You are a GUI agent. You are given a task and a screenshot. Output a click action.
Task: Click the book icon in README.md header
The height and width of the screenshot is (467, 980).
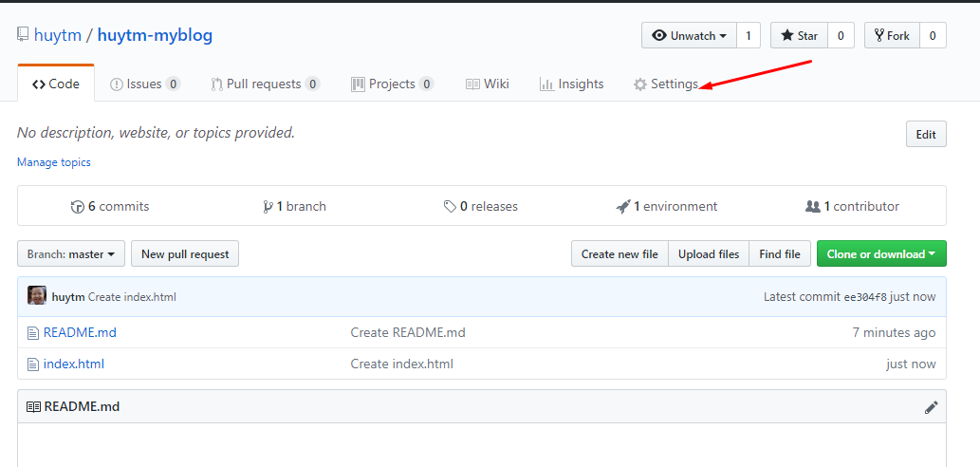[33, 407]
